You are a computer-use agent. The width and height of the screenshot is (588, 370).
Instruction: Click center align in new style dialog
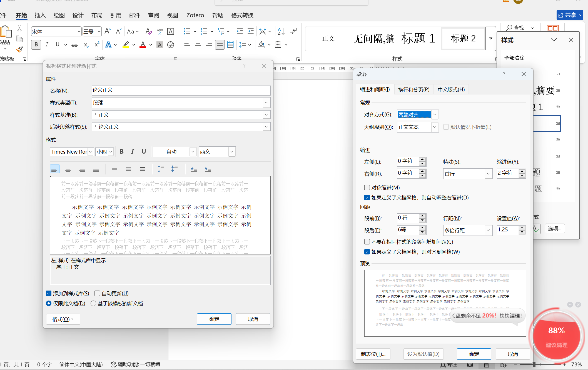[68, 169]
